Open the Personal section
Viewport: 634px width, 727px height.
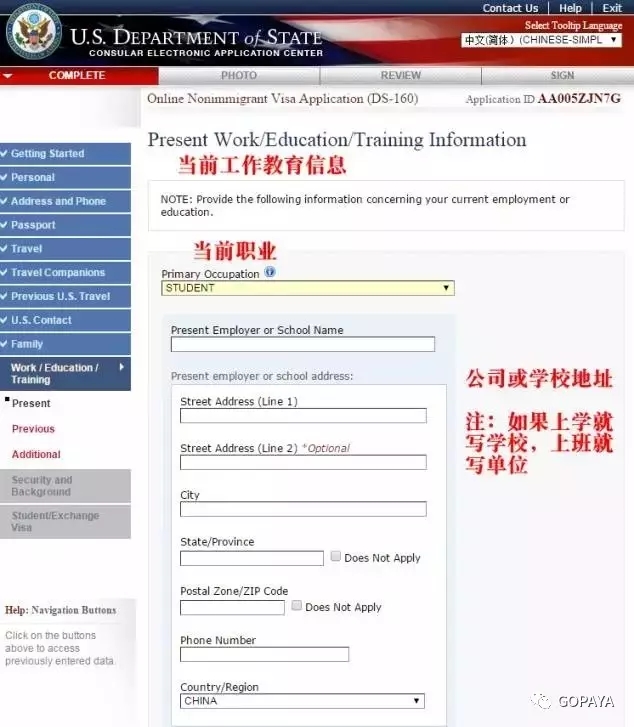[x=65, y=178]
